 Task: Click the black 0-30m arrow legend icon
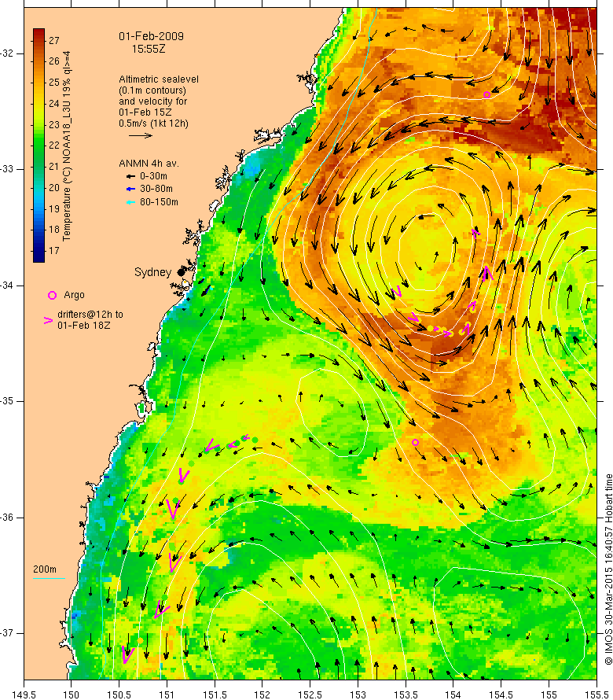[130, 176]
